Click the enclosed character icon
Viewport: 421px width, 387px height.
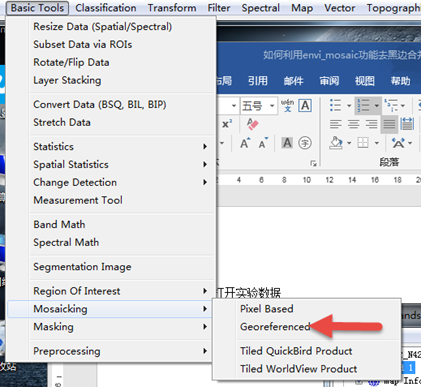305,143
